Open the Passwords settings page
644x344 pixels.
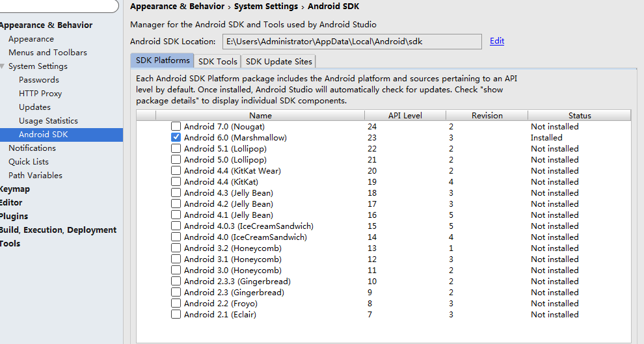[39, 79]
